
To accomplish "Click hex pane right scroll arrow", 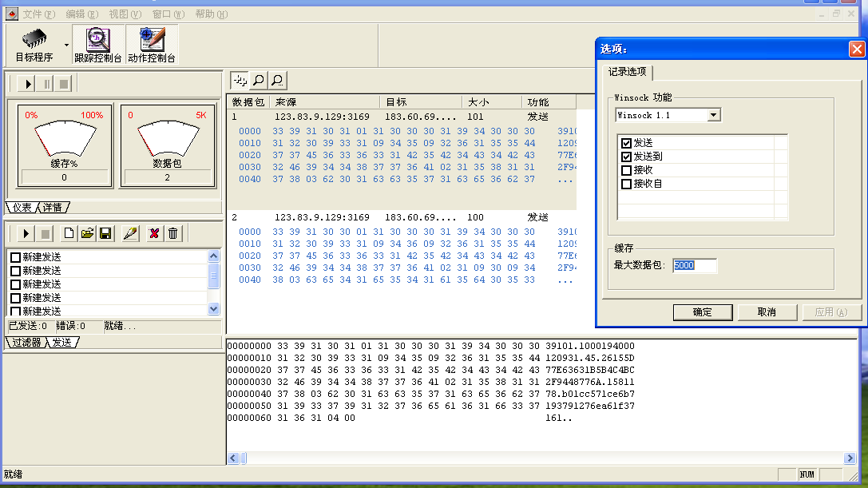I will click(x=850, y=458).
